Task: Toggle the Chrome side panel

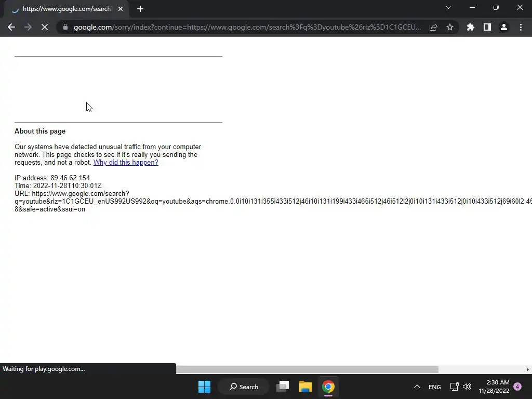Action: coord(487,27)
